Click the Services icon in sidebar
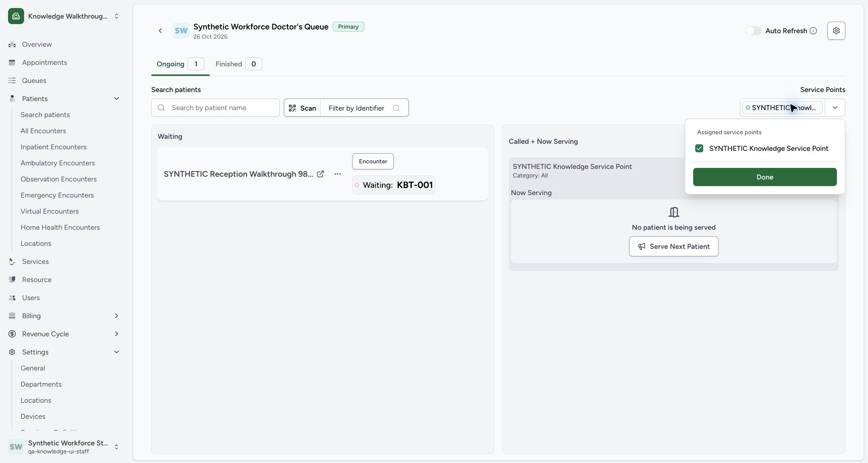 click(12, 261)
